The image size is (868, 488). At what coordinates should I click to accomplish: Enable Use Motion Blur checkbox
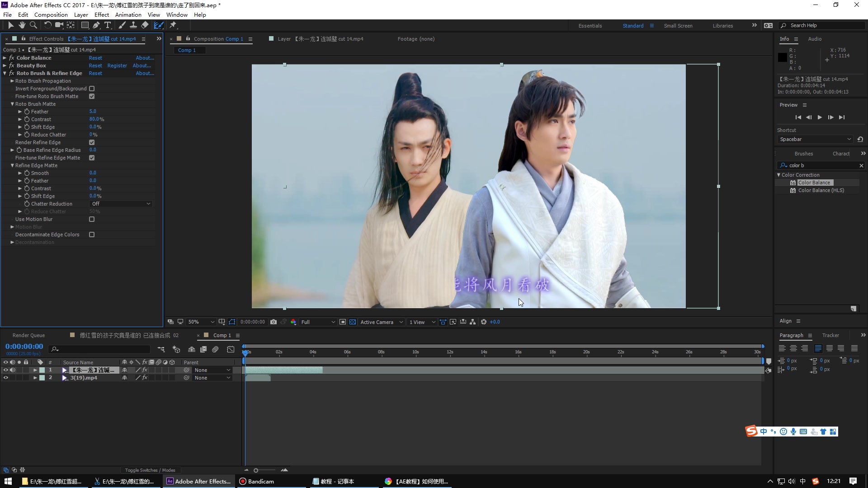pyautogui.click(x=92, y=219)
